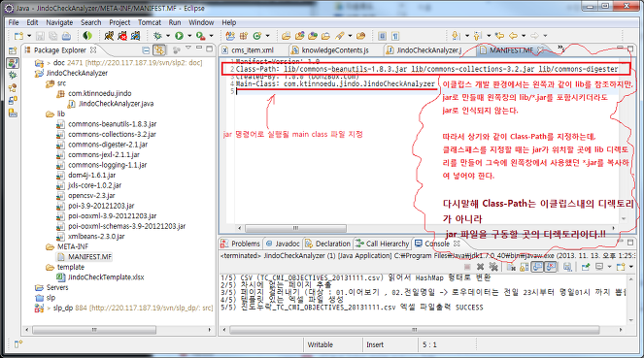Open dropdown arrow beside the Debug icon
Screen dimensions: 644x358
pos(168,36)
